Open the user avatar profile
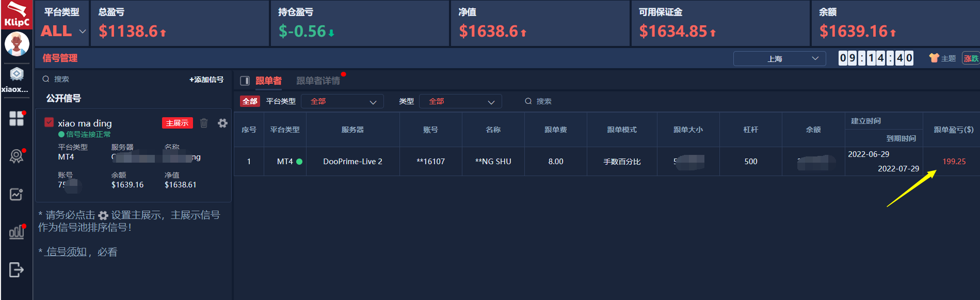The height and width of the screenshot is (300, 980). pyautogui.click(x=17, y=44)
